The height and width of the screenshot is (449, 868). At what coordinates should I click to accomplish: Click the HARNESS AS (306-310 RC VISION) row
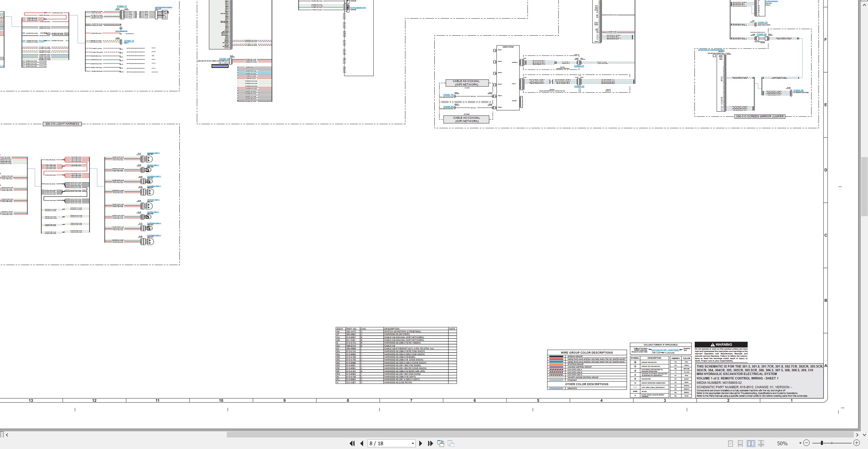point(396,343)
